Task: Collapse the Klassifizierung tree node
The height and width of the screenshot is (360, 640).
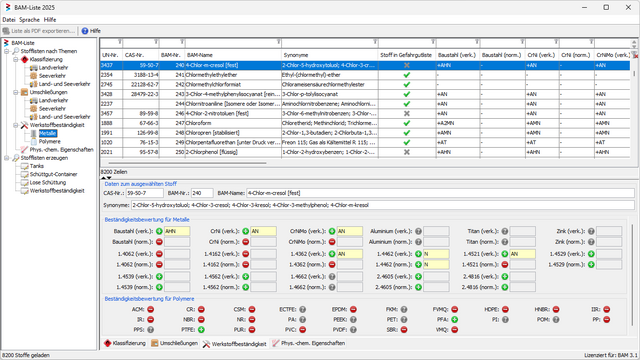Action: click(x=16, y=60)
